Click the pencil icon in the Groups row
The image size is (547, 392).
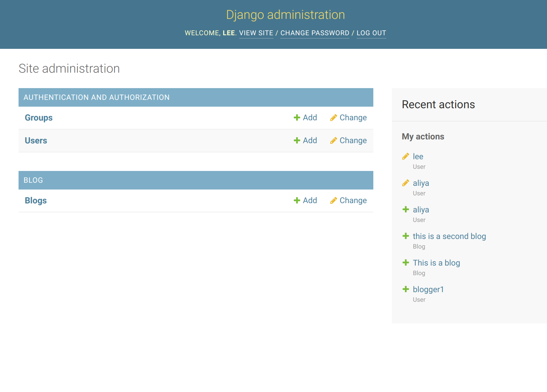pyautogui.click(x=333, y=117)
